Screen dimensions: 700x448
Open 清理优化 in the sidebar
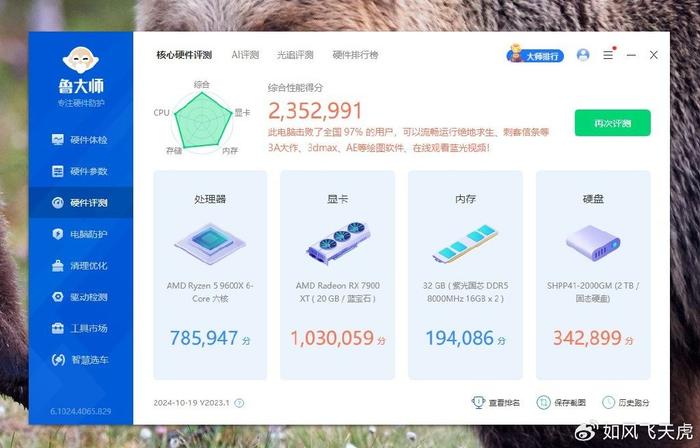[80, 265]
